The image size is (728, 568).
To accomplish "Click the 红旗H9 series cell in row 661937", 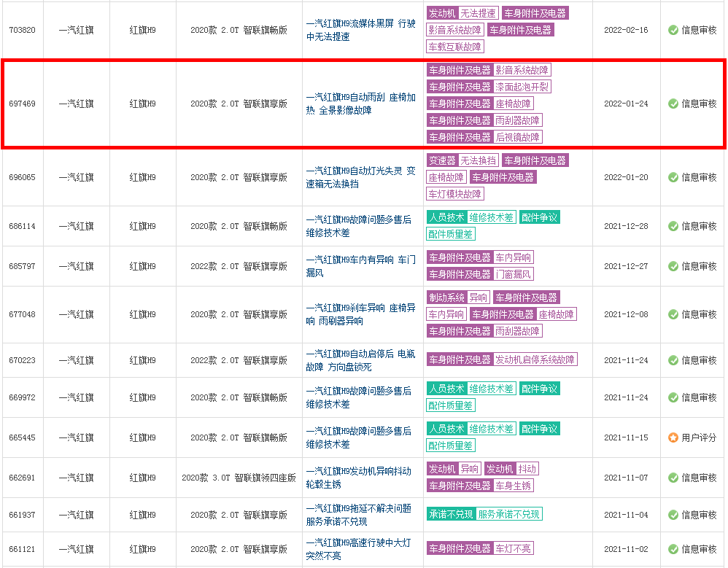I will click(142, 515).
